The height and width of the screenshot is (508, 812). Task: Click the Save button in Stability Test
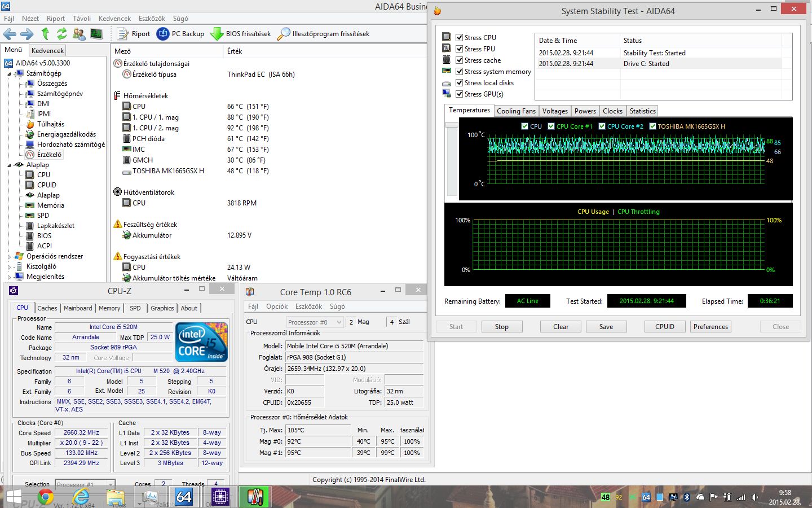pos(606,327)
